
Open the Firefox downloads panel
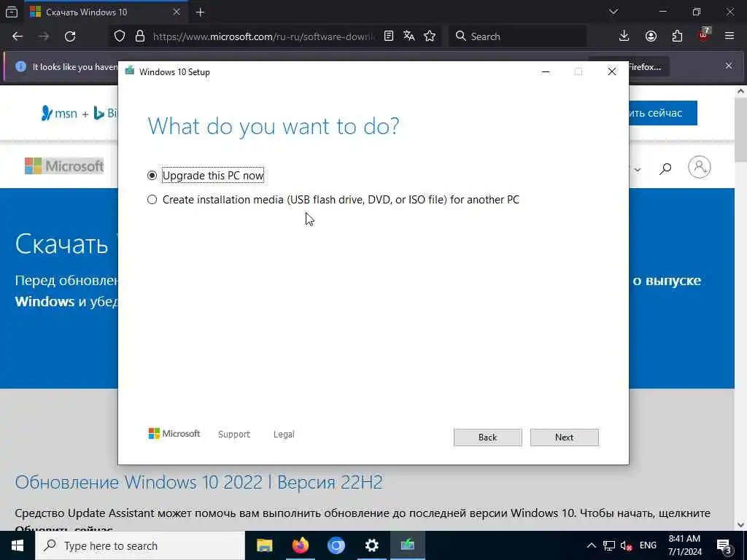pos(624,36)
